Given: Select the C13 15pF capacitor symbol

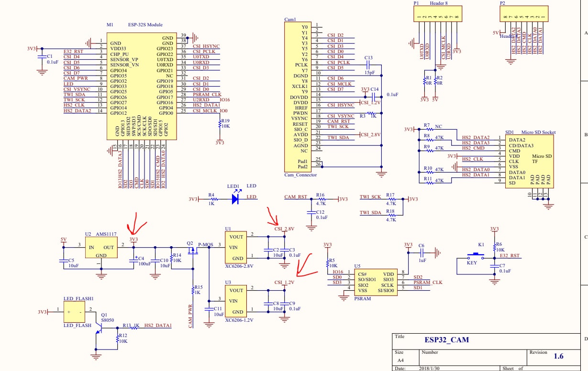Looking at the screenshot, I should 368,65.
